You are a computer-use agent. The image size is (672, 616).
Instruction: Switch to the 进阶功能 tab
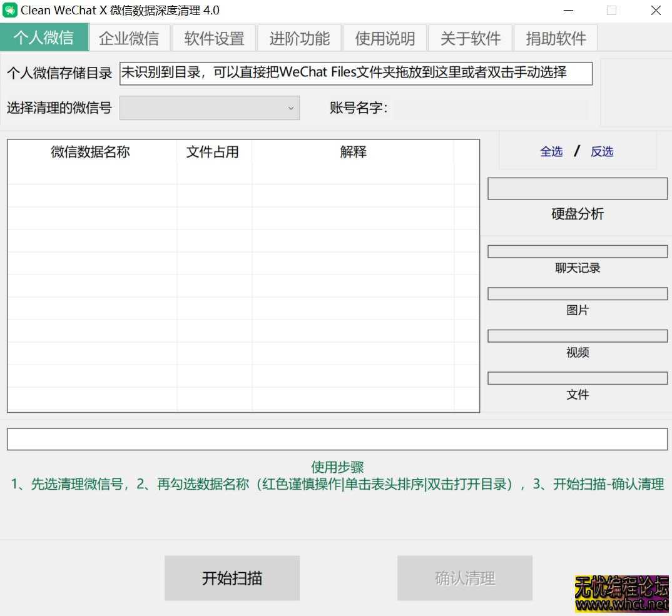(300, 38)
